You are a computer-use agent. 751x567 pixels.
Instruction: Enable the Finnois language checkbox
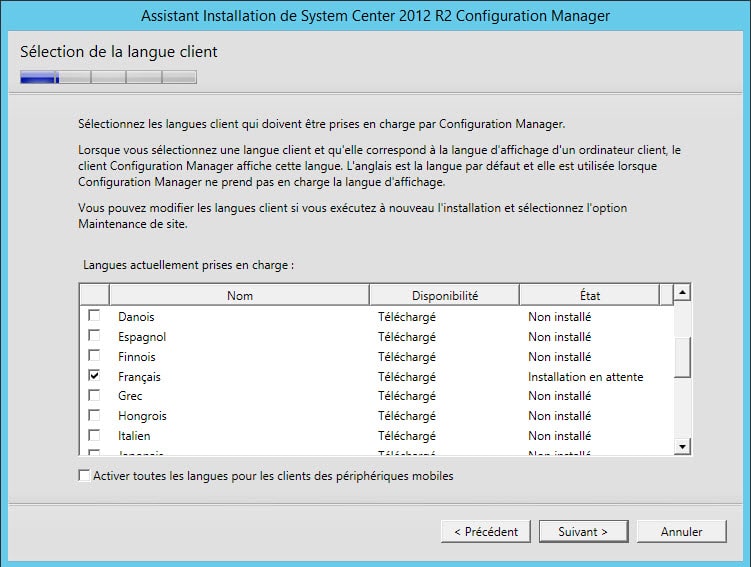pyautogui.click(x=94, y=356)
